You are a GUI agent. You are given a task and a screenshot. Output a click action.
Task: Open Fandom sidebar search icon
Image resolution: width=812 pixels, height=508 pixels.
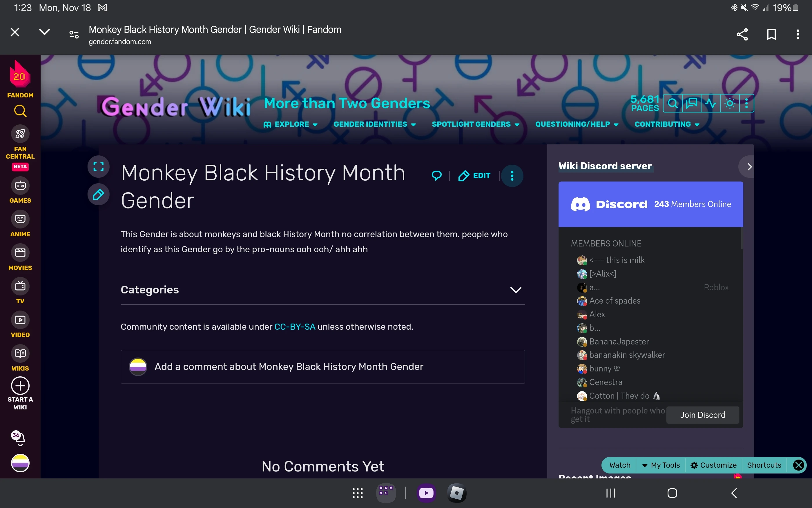pos(20,111)
